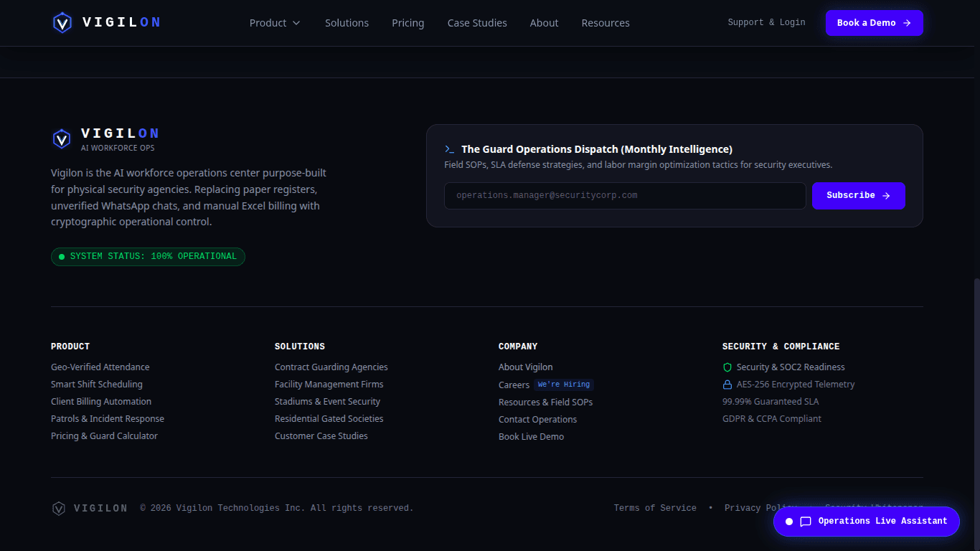The image size is (980, 551).
Task: Click the chat bubble icon in Live Assistant
Action: click(x=806, y=522)
